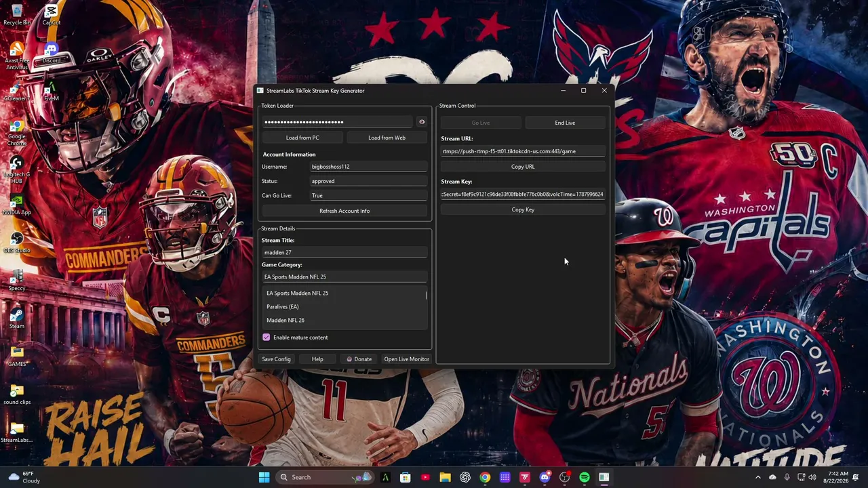Open CapCut desktop shortcut

click(52, 15)
